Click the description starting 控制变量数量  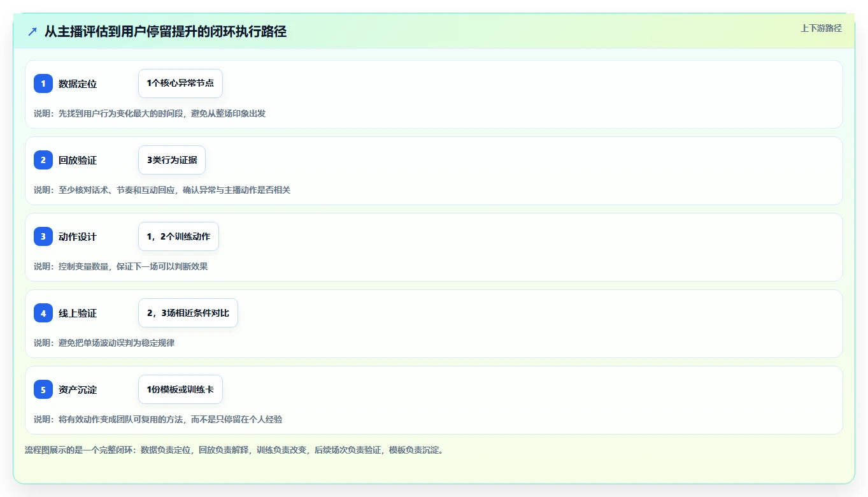(x=121, y=266)
